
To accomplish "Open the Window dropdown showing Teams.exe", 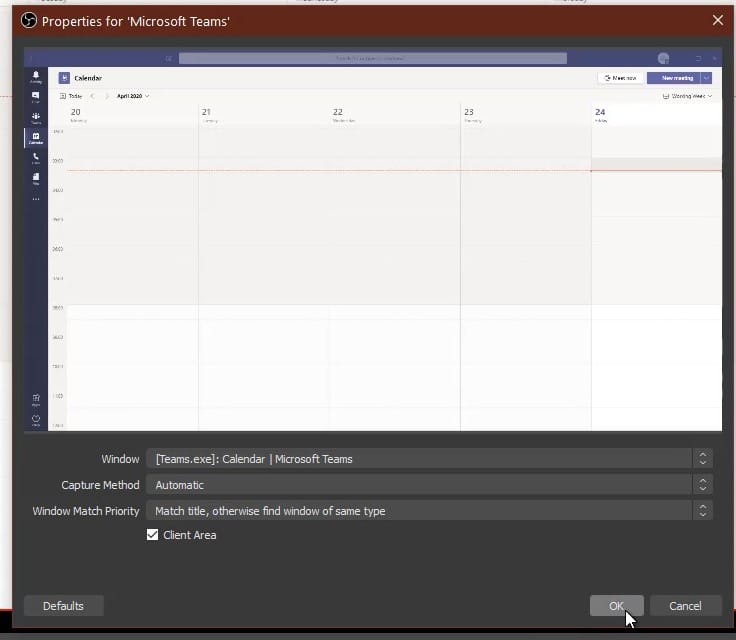I will [419, 458].
